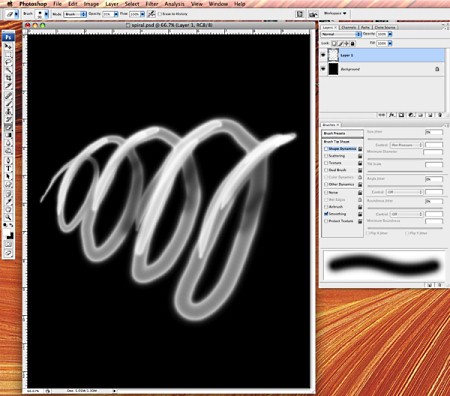Click the trash icon in Layers panel
The height and width of the screenshot is (396, 450).
[440, 115]
